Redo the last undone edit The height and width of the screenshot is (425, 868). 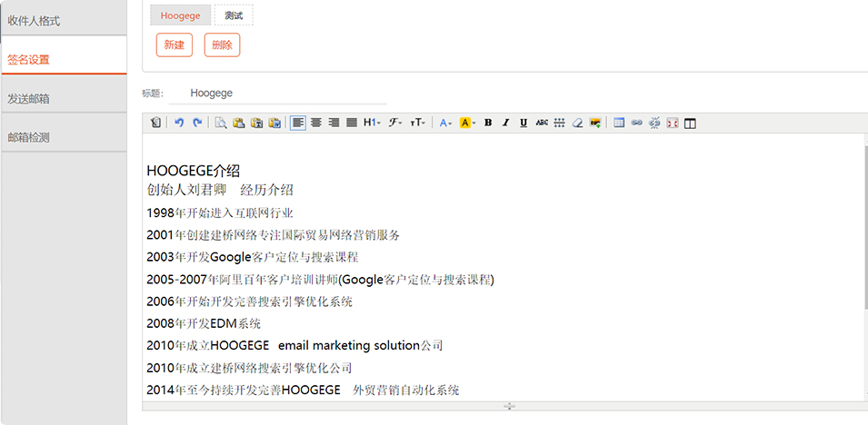click(x=197, y=123)
